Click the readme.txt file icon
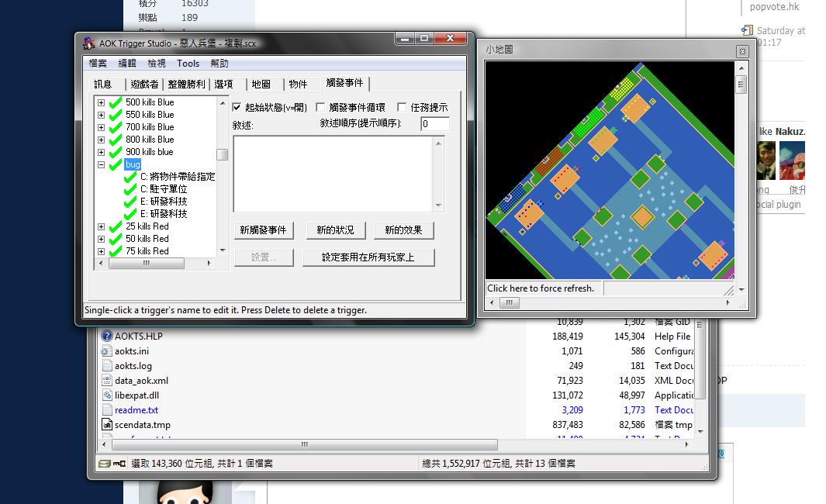This screenshot has width=826, height=504. point(107,409)
